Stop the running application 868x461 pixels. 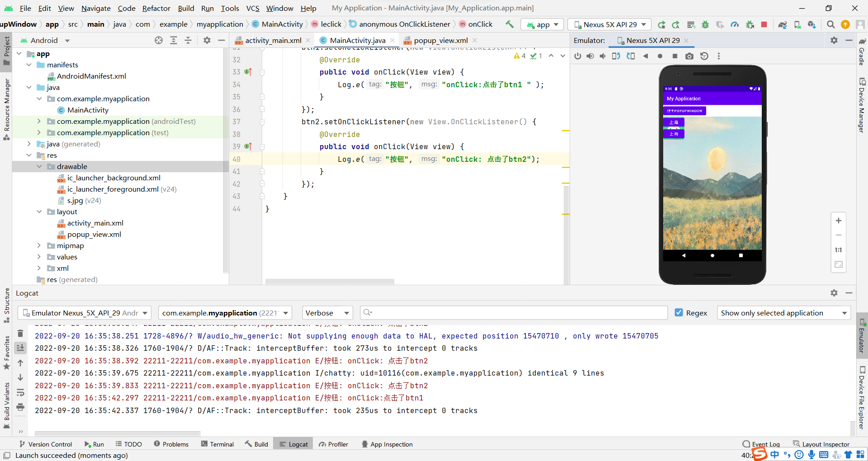coord(764,24)
